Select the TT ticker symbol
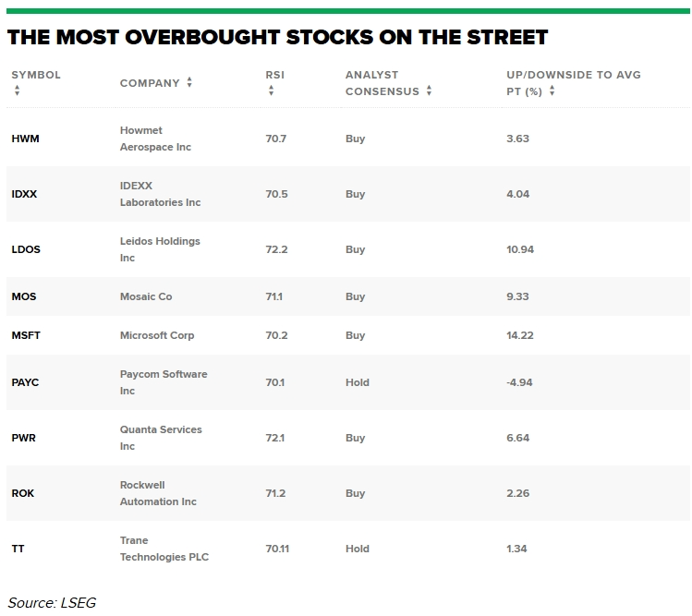This screenshot has height=616, width=692. [18, 549]
